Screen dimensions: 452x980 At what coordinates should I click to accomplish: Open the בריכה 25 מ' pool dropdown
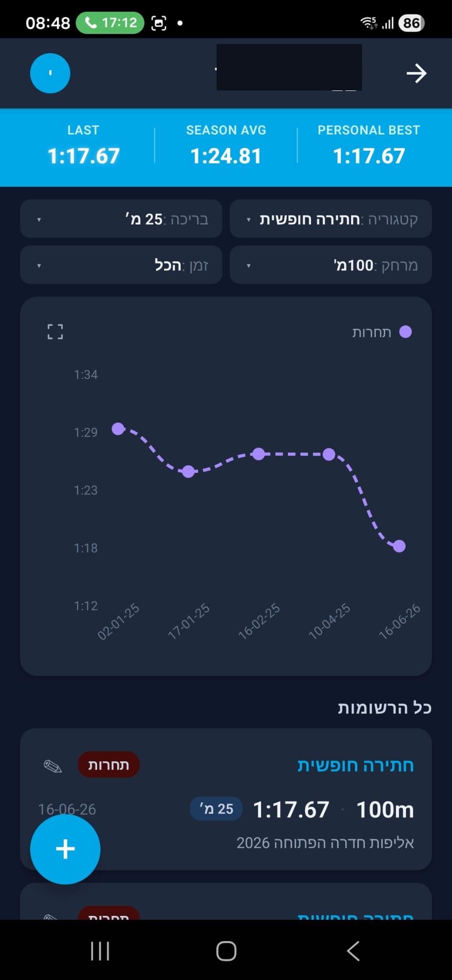(121, 219)
